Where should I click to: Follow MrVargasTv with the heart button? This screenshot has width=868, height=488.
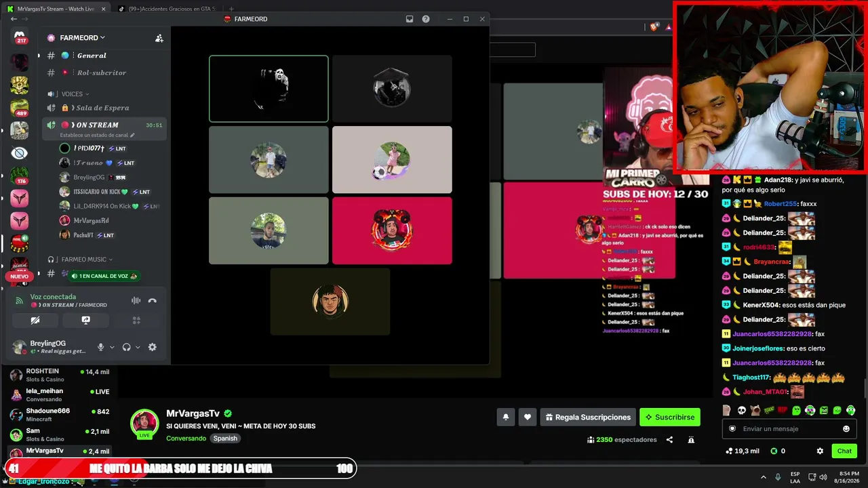tap(528, 418)
